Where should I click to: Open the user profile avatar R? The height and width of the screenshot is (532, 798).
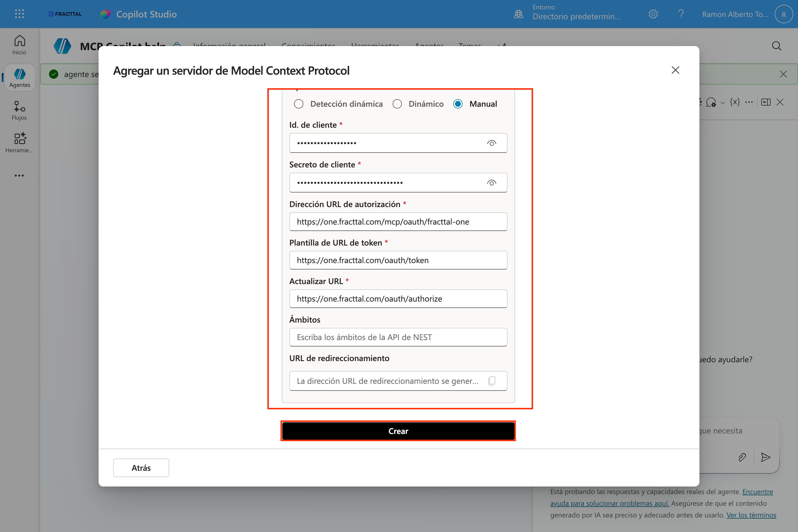(x=784, y=14)
